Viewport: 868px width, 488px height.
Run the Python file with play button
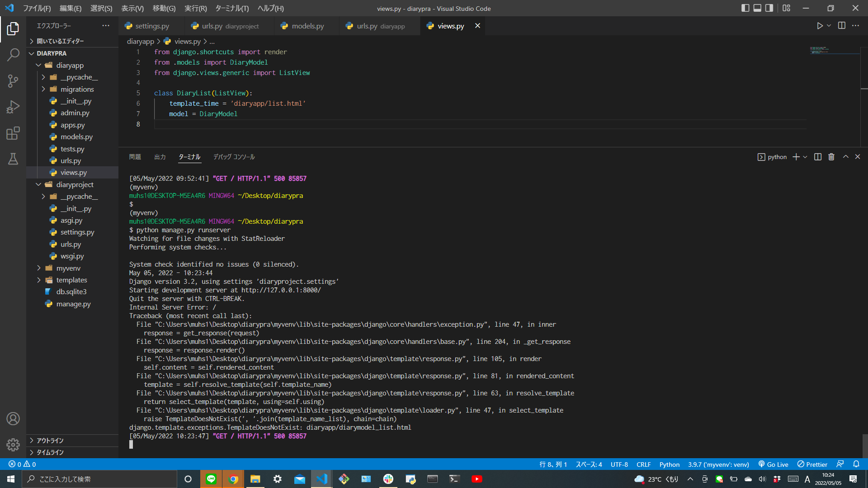(820, 26)
